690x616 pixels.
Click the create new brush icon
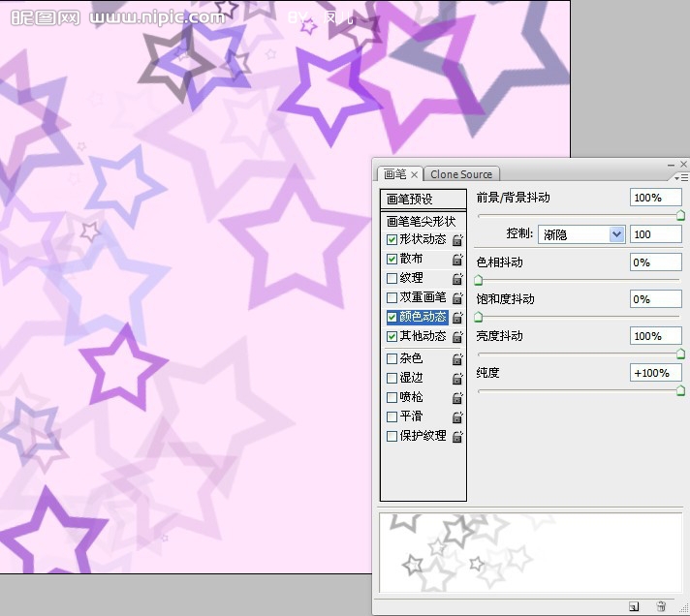[634, 606]
